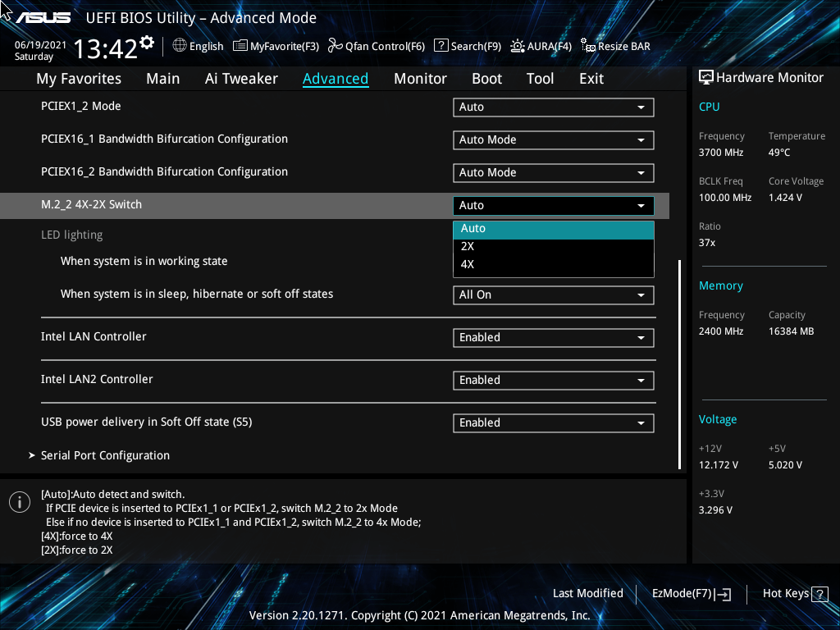Open the Intel LAN Controller dropdown
This screenshot has width=840, height=630.
coord(553,337)
